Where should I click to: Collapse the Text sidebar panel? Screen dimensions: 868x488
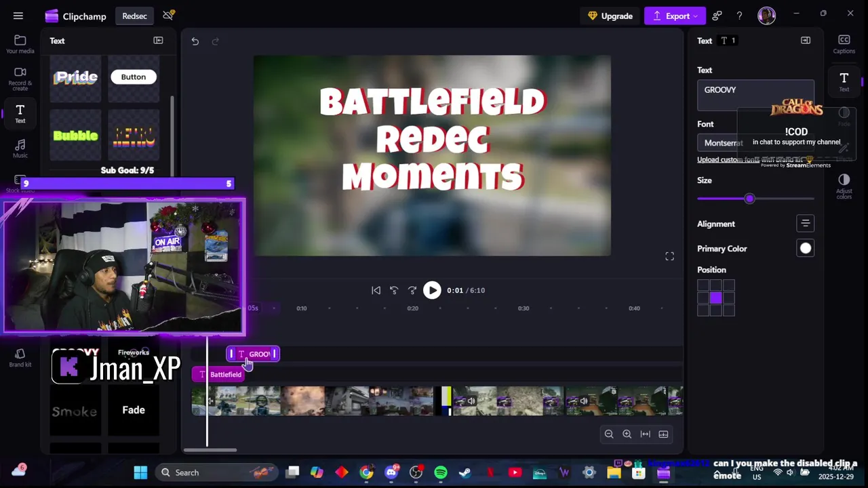point(158,41)
